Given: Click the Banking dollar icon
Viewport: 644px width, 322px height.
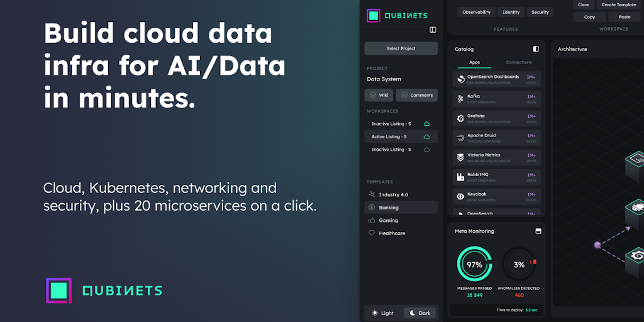Looking at the screenshot, I should click(372, 208).
